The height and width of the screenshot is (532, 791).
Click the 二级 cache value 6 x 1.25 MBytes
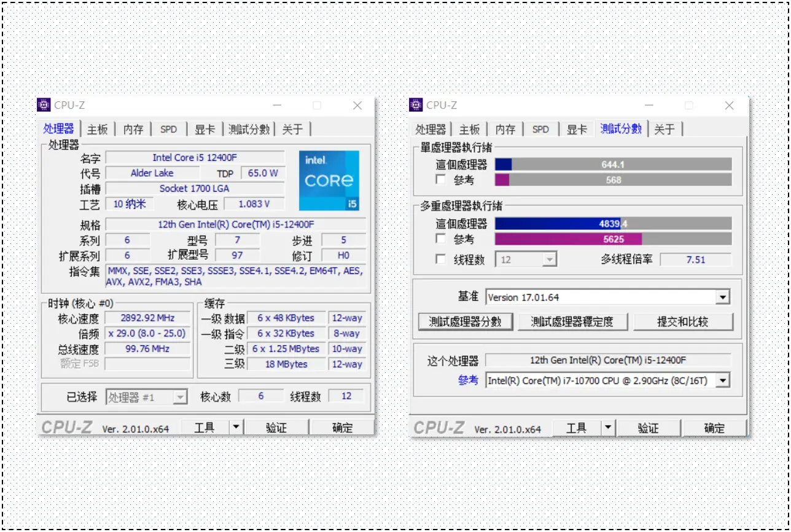click(286, 349)
